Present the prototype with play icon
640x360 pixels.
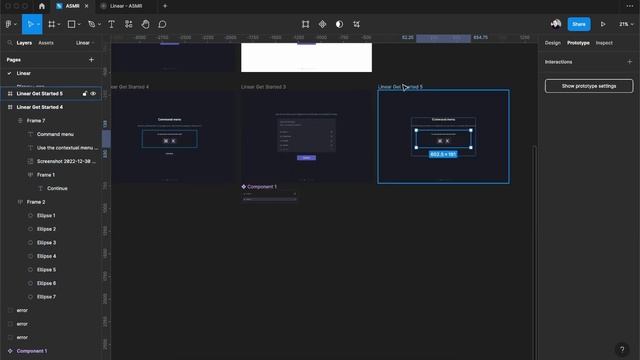pos(603,24)
